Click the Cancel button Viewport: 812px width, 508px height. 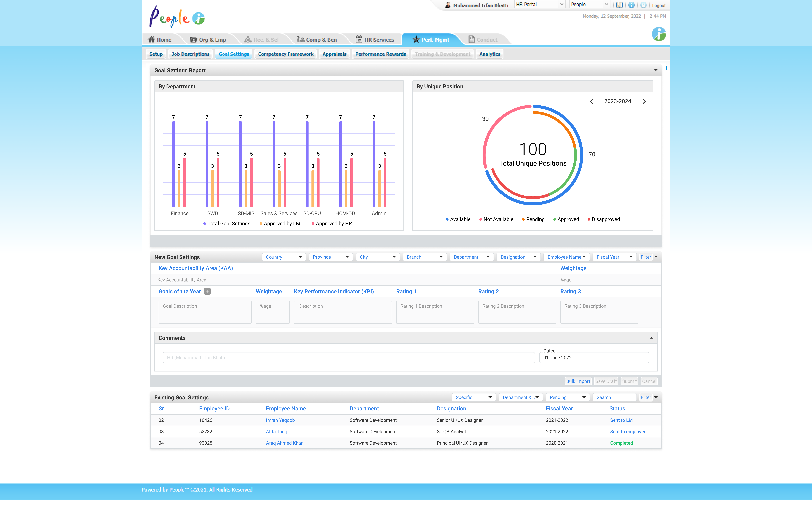pyautogui.click(x=649, y=381)
